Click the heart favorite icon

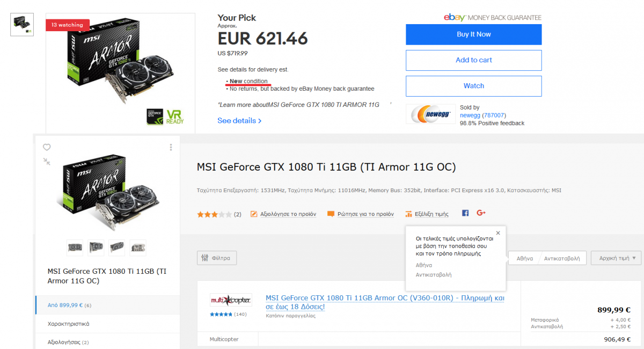click(x=47, y=147)
